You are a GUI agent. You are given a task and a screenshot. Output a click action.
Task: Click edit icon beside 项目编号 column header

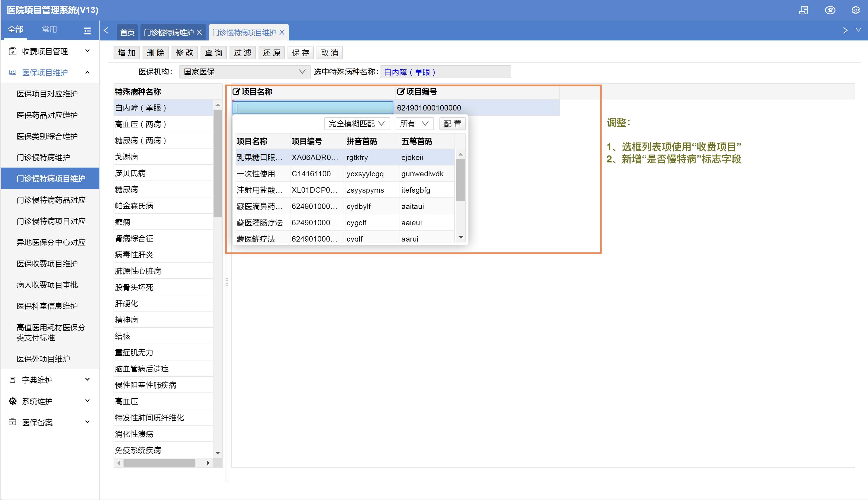[400, 92]
